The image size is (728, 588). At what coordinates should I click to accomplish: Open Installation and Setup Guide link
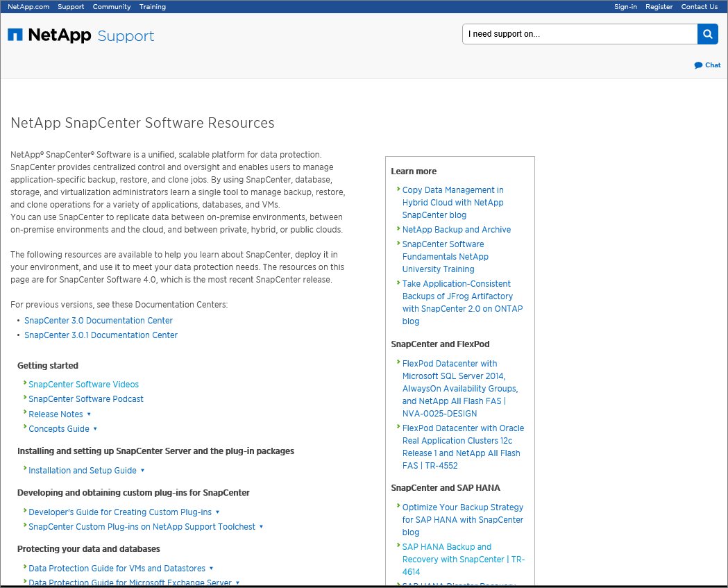point(83,471)
